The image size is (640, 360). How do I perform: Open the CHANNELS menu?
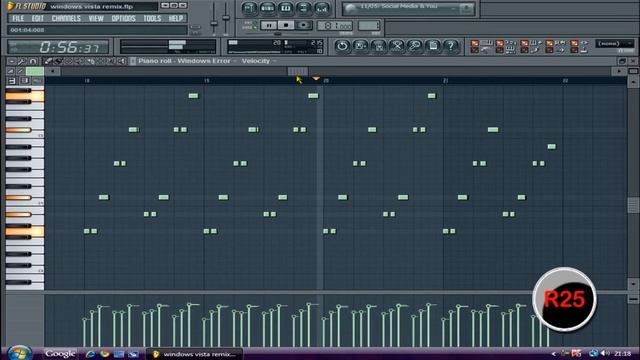tap(66, 18)
